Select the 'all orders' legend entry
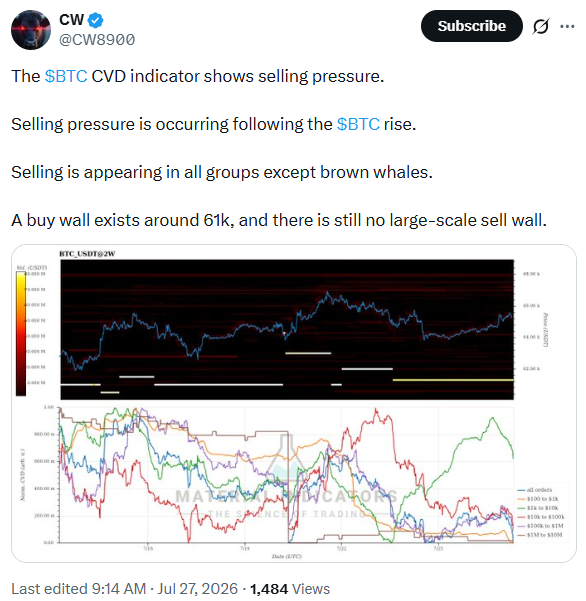The image size is (586, 601). (x=535, y=490)
